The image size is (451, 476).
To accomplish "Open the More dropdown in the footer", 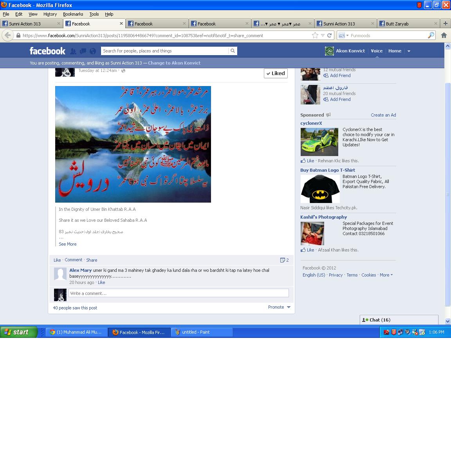I will click(x=386, y=275).
